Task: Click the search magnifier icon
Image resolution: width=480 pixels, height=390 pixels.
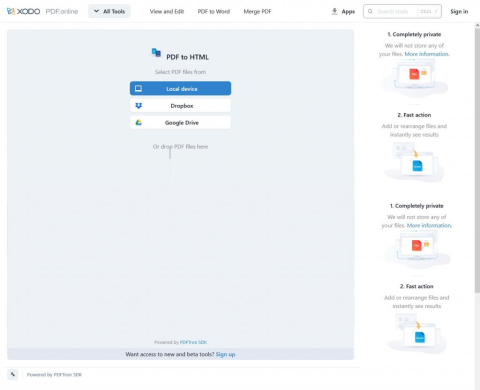Action: tap(370, 11)
